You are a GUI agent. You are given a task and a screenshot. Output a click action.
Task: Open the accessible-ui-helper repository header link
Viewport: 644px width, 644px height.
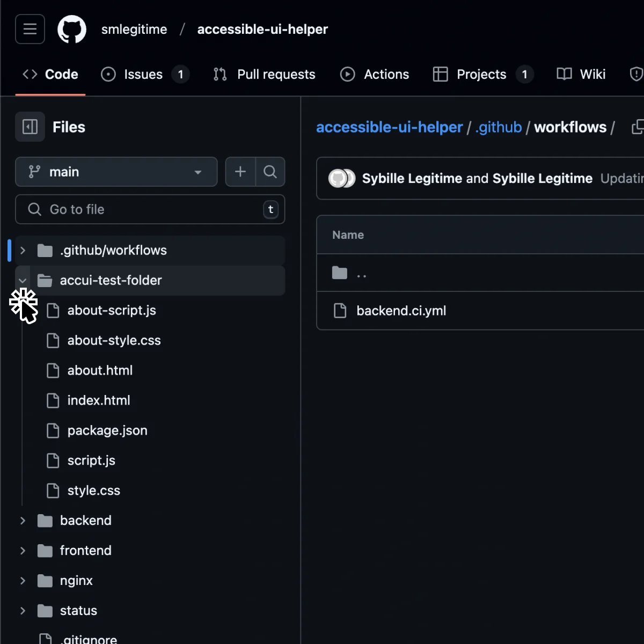point(262,30)
